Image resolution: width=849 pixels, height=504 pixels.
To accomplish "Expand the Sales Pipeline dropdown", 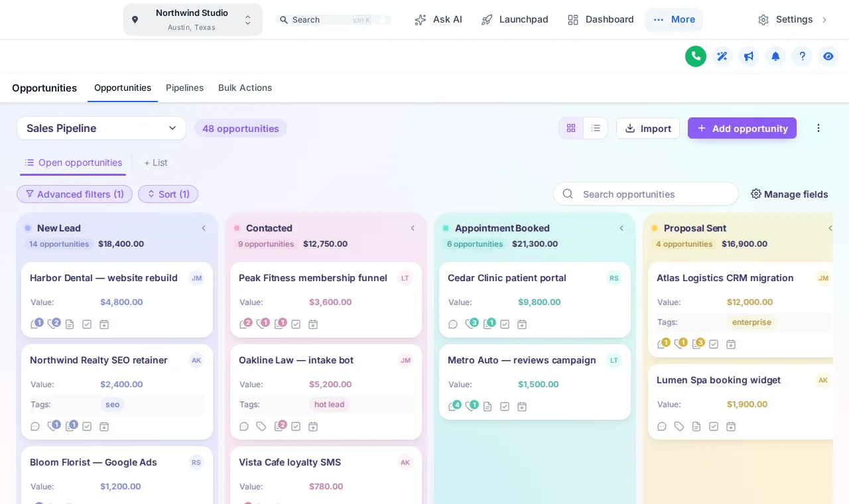I will click(101, 128).
